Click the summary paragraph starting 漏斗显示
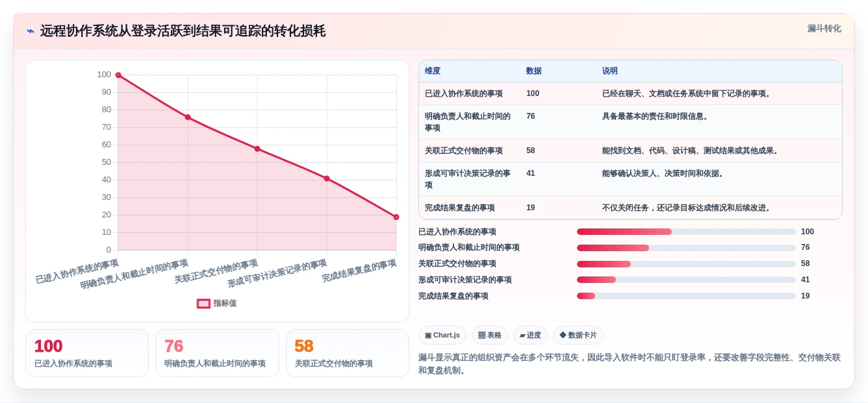Screen dimensions: 868x403 630,364
